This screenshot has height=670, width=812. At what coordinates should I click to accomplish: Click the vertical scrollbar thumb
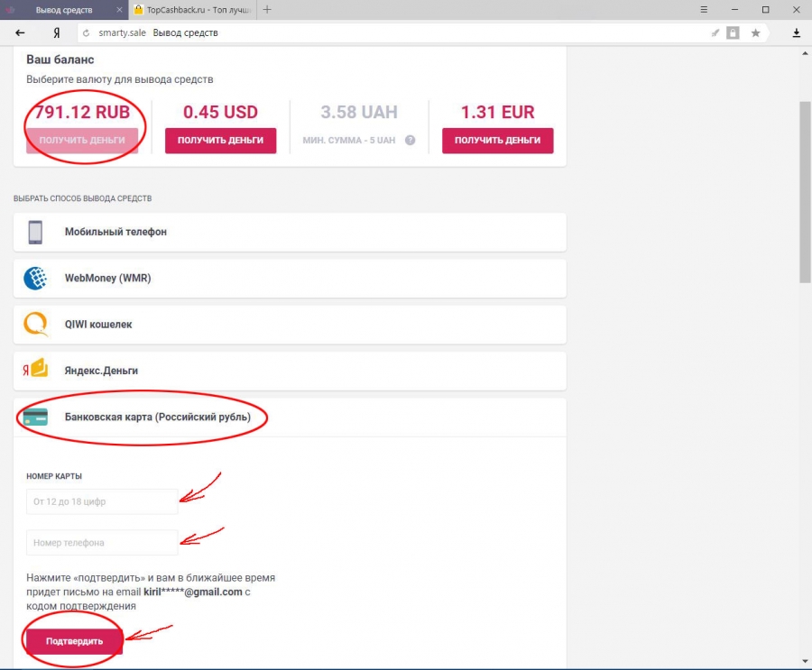(805, 191)
